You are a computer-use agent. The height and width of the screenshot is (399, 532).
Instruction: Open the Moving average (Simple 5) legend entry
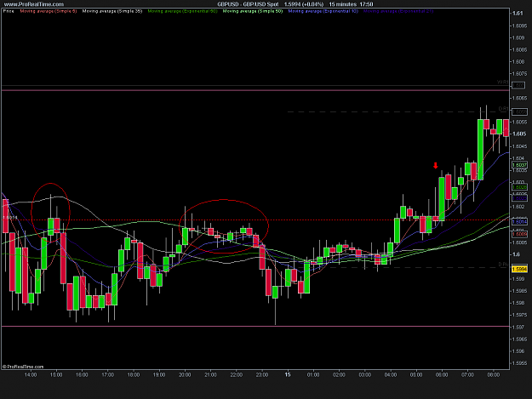(49, 11)
